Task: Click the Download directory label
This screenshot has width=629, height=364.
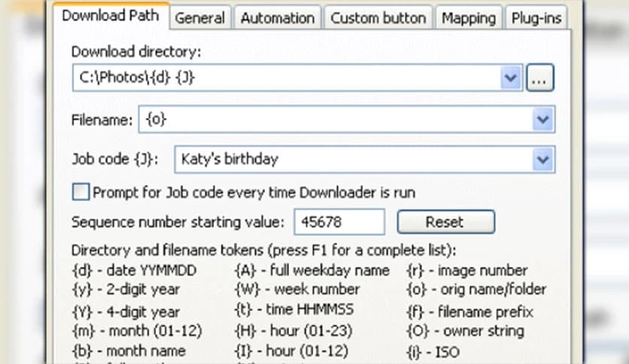Action: (136, 52)
